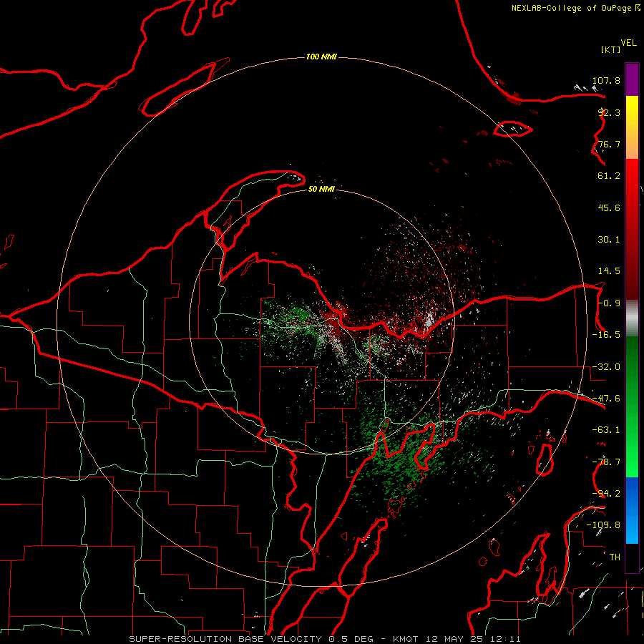The width and height of the screenshot is (644, 644).
Task: Select the 61.2 velocity scale value
Action: coord(609,176)
